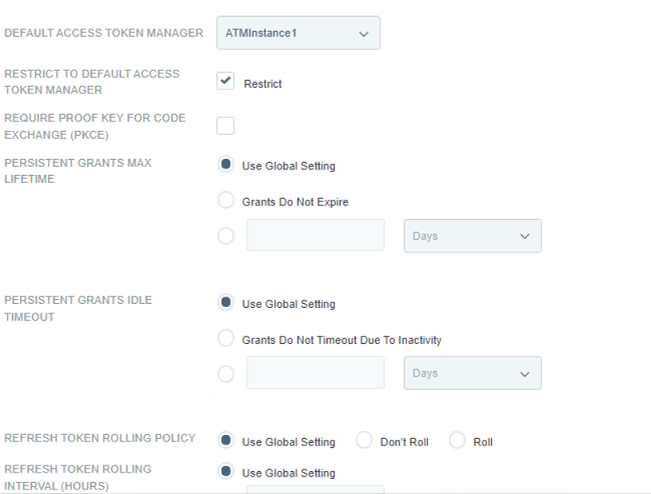The height and width of the screenshot is (494, 651).
Task: Select custom Max Lifetime value radio button
Action: coord(226,236)
